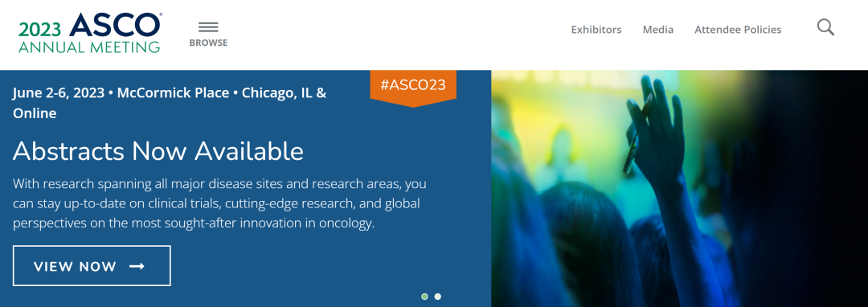Click the green 2023 year in the logo
868x307 pixels.
point(40,29)
